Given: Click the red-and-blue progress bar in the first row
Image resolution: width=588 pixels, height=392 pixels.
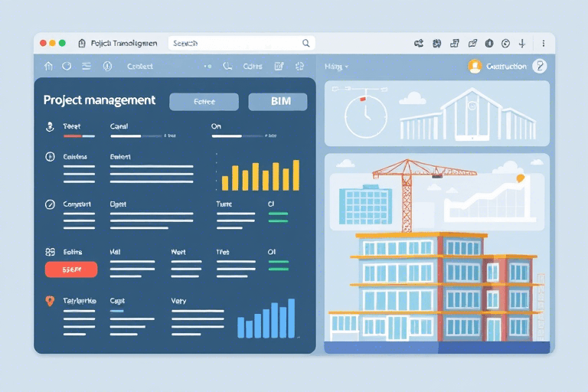Looking at the screenshot, I should 79,136.
